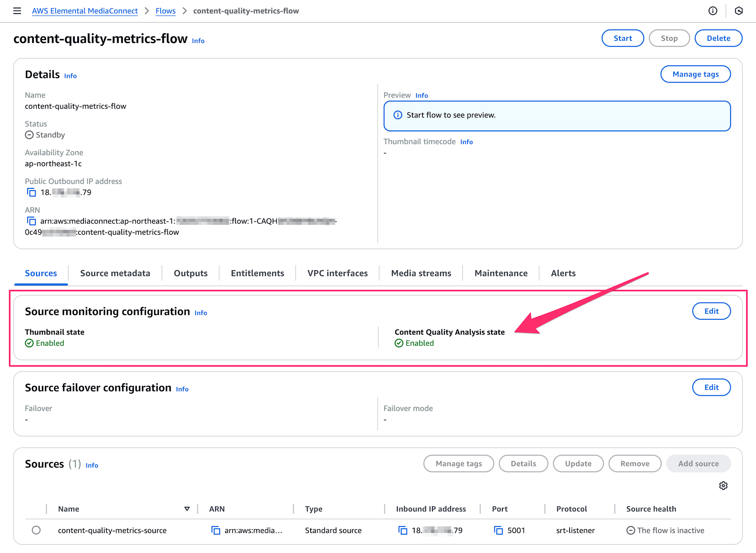756x553 pixels.
Task: Switch to the Source metadata tab
Action: 115,273
